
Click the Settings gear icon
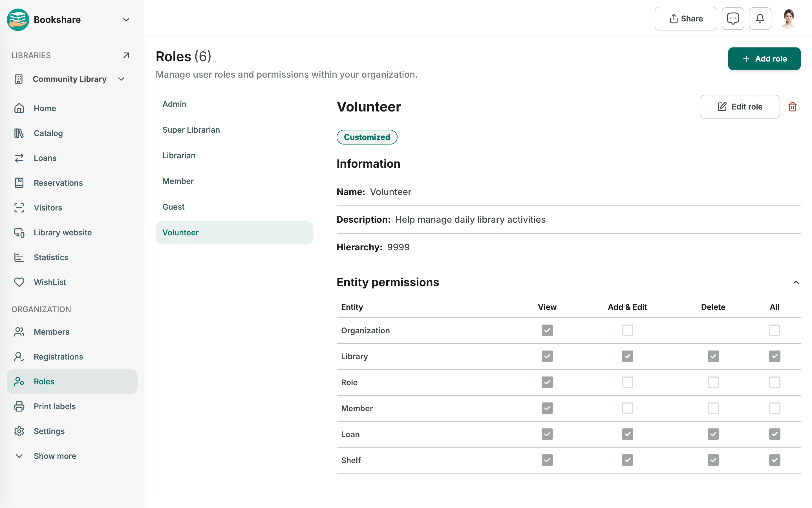coord(19,432)
